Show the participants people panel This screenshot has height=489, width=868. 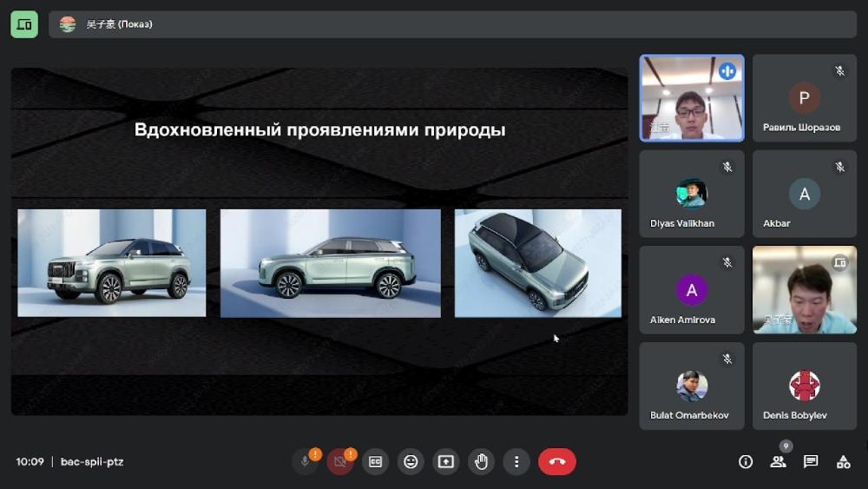point(778,461)
